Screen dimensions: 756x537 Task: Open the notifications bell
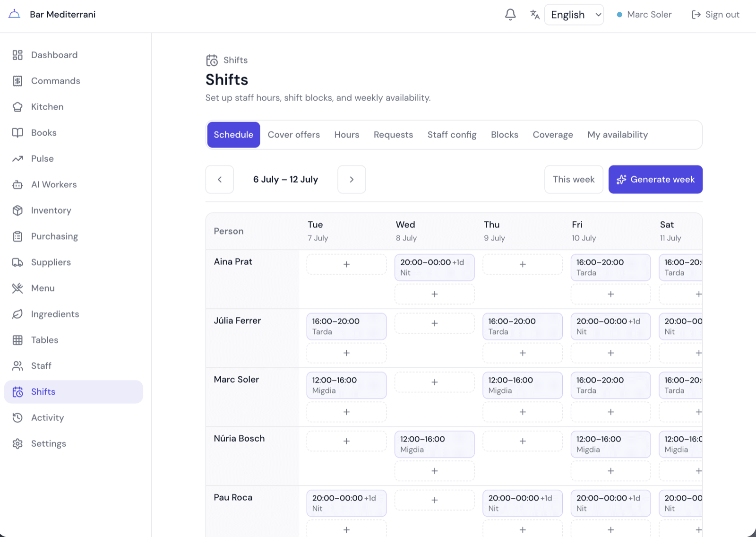510,15
